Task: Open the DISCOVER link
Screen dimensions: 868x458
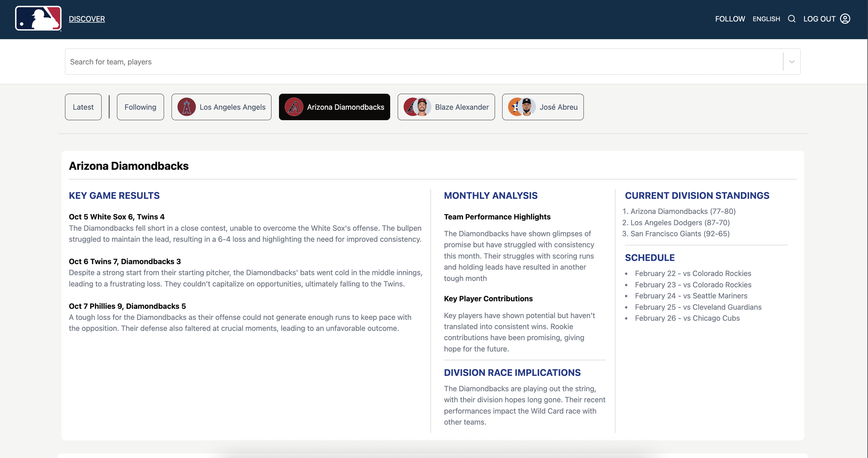Action: pyautogui.click(x=87, y=19)
